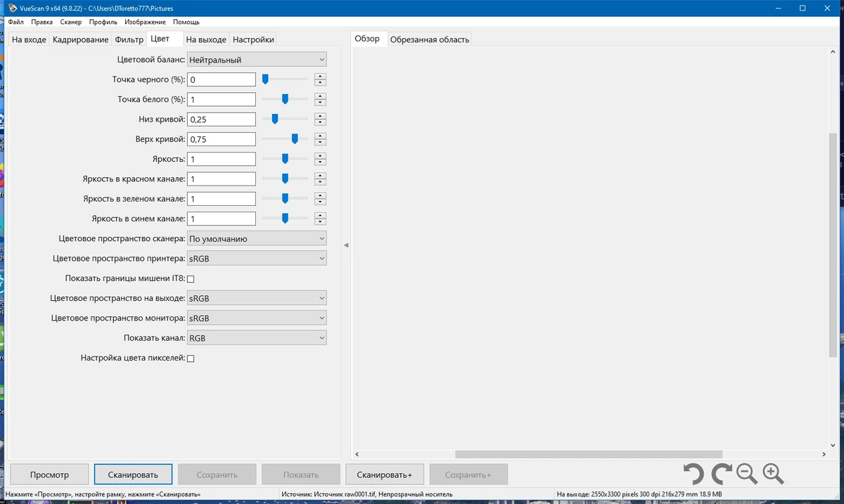844x504 pixels.
Task: Open the Сканер menu
Action: [71, 22]
